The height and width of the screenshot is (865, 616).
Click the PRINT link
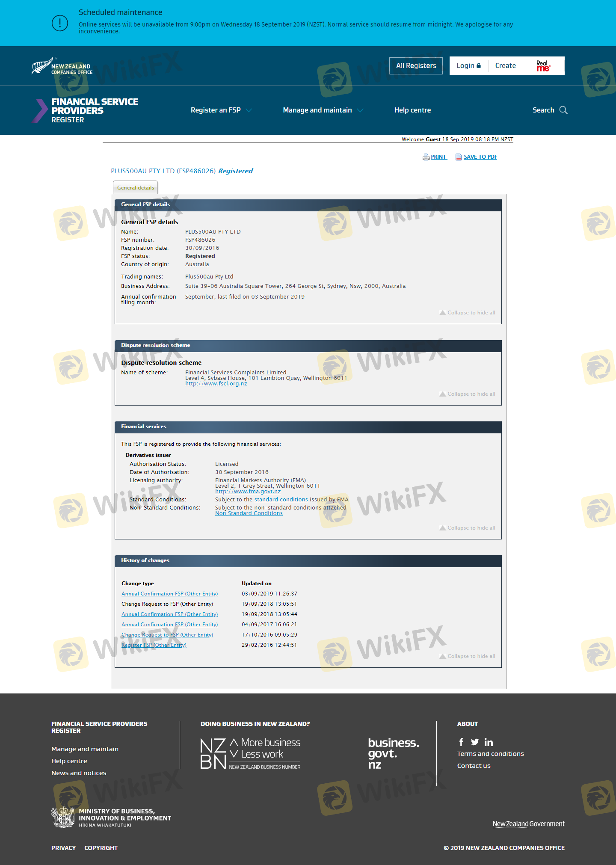click(x=438, y=157)
